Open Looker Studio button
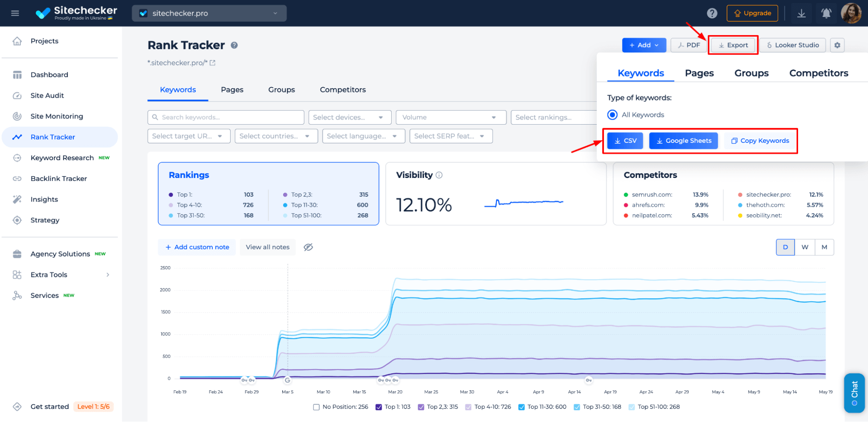Screen dimensions: 868x422 (792, 45)
